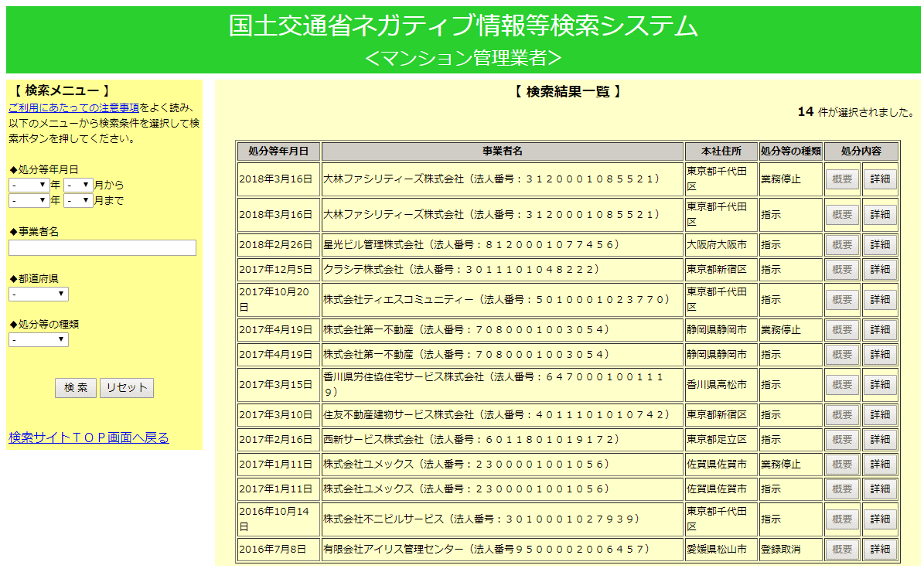
Task: Click the 処分内容 column header
Action: pos(861,152)
